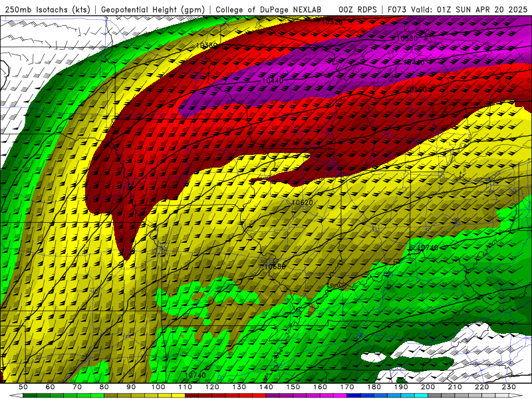Screen dimensions: 532x399
Task: Select the 10680 height contour label
Action: click(x=275, y=267)
